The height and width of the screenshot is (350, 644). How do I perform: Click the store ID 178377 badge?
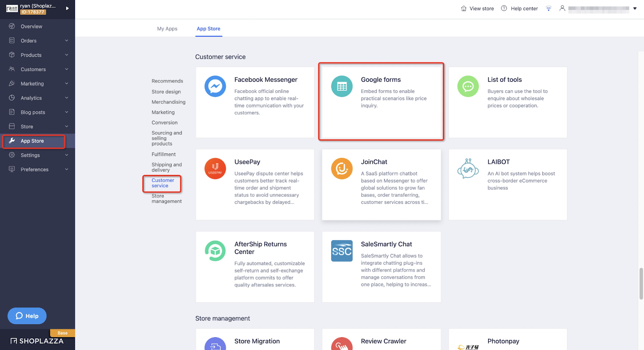(x=33, y=12)
